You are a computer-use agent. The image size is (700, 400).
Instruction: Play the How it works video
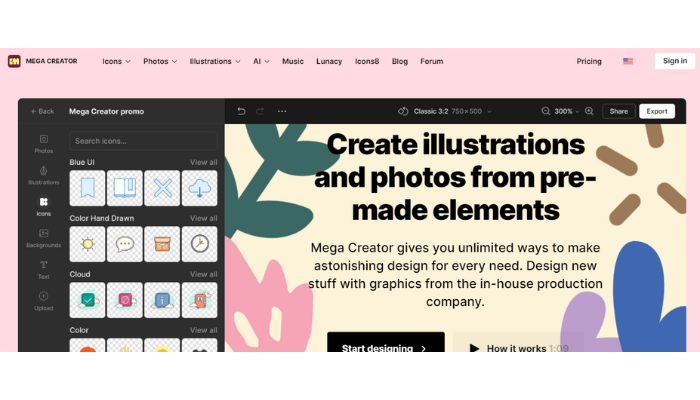pos(518,342)
